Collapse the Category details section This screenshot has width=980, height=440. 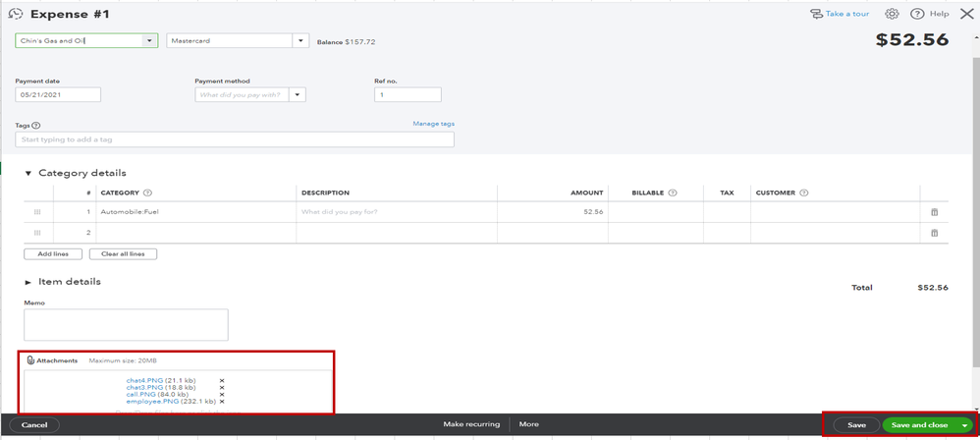pos(27,173)
